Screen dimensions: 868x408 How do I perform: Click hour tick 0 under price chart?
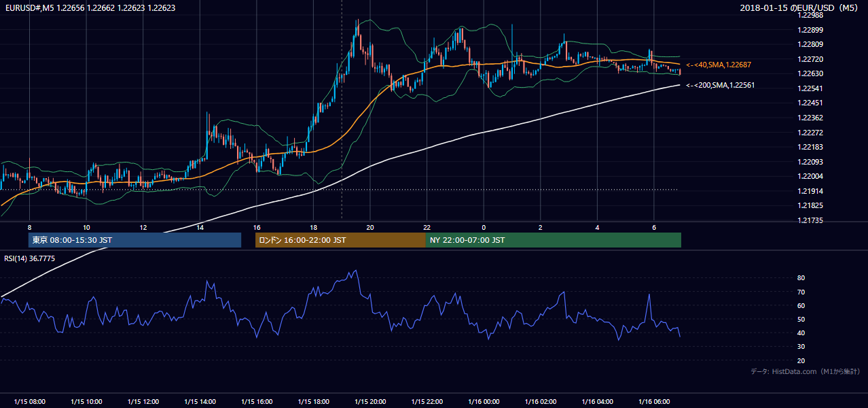click(484, 226)
